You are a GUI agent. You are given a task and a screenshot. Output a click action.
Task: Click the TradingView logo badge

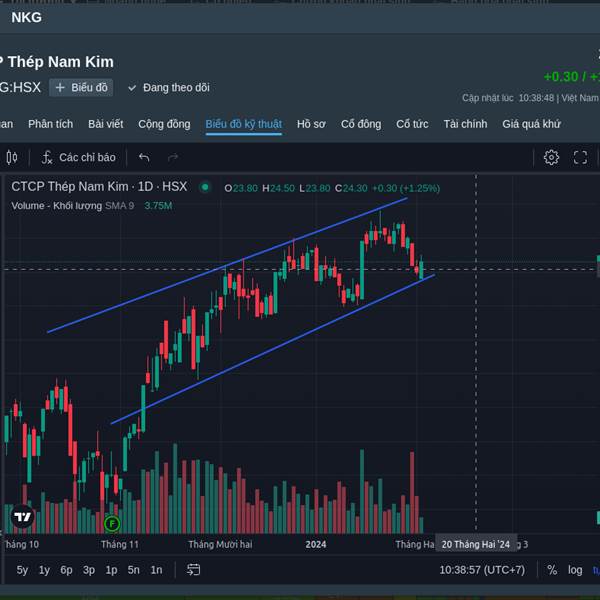point(22,517)
